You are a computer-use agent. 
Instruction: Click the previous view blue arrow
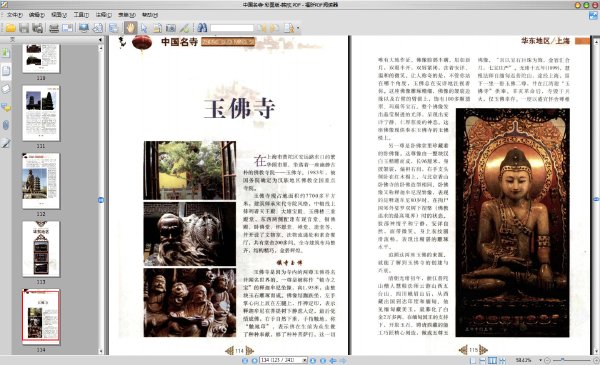tap(333, 360)
